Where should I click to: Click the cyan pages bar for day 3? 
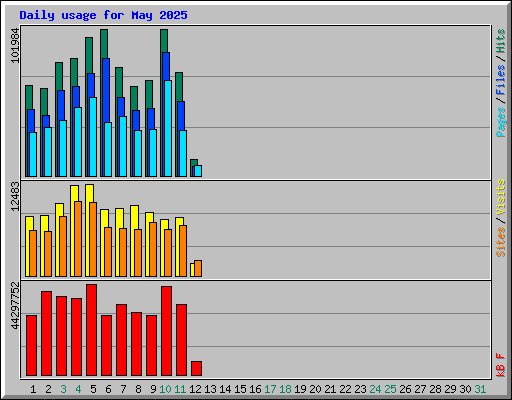click(63, 148)
